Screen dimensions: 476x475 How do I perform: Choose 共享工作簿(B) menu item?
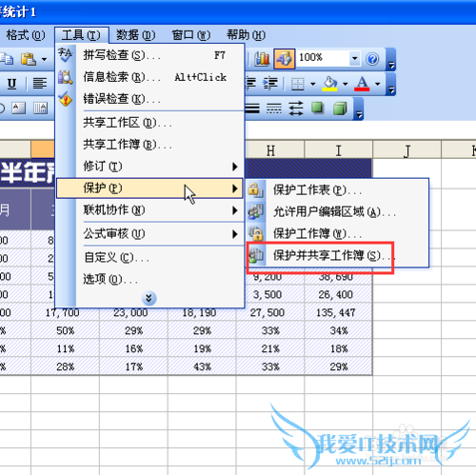pyautogui.click(x=149, y=145)
